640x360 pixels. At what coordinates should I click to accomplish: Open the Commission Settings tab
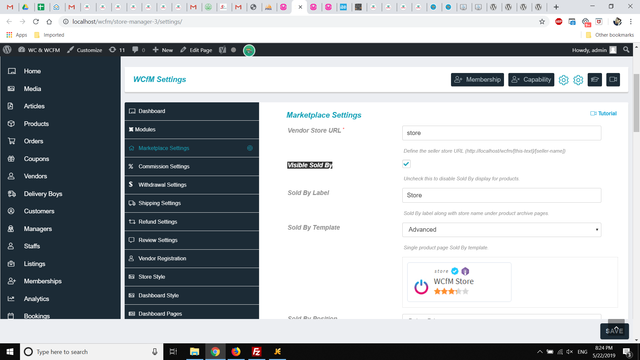click(x=192, y=166)
